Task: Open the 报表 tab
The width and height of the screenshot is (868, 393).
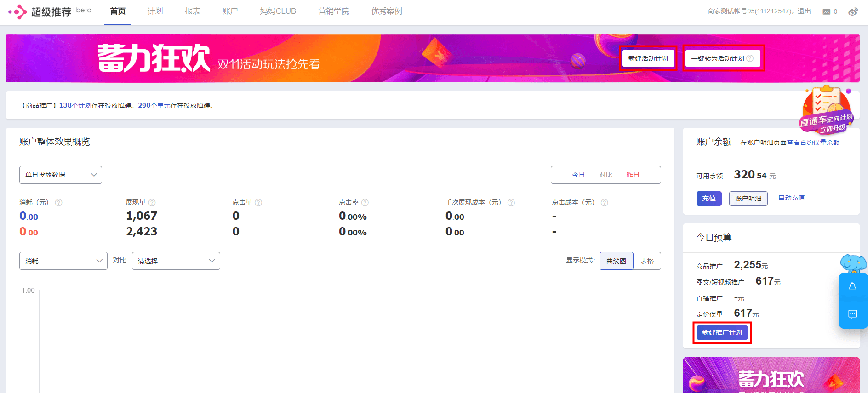Action: [x=193, y=11]
